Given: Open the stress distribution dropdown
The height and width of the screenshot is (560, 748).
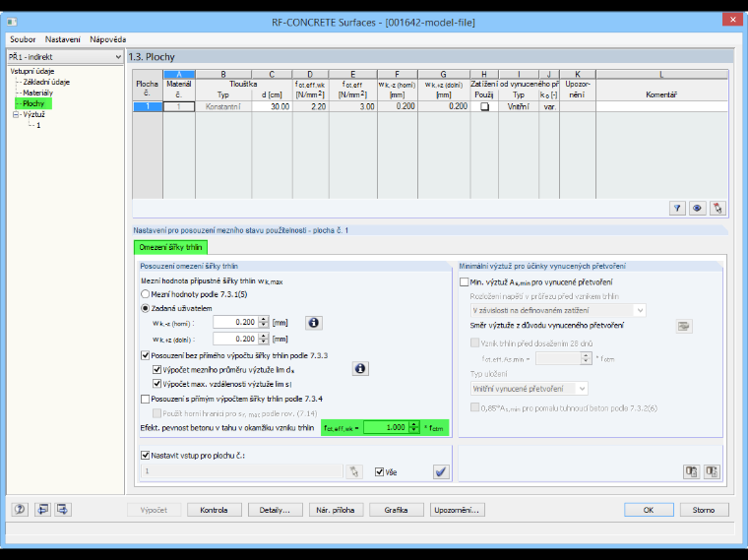Looking at the screenshot, I should click(x=558, y=311).
